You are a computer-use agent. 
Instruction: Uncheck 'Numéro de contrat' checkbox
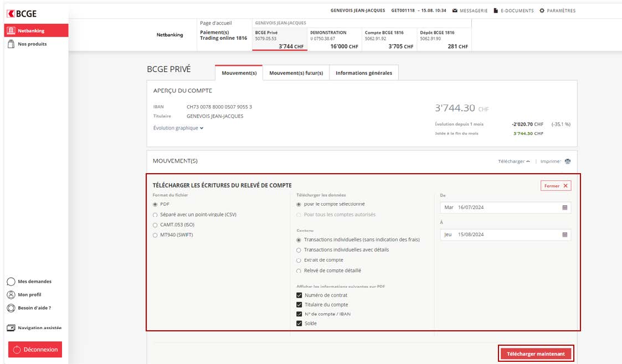coord(299,295)
